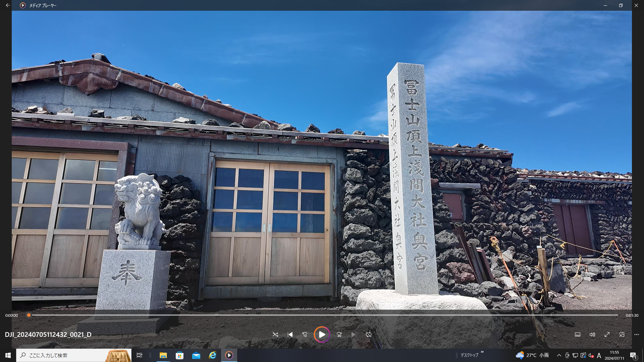644x362 pixels.
Task: Skip forward 30 seconds
Action: click(x=339, y=335)
